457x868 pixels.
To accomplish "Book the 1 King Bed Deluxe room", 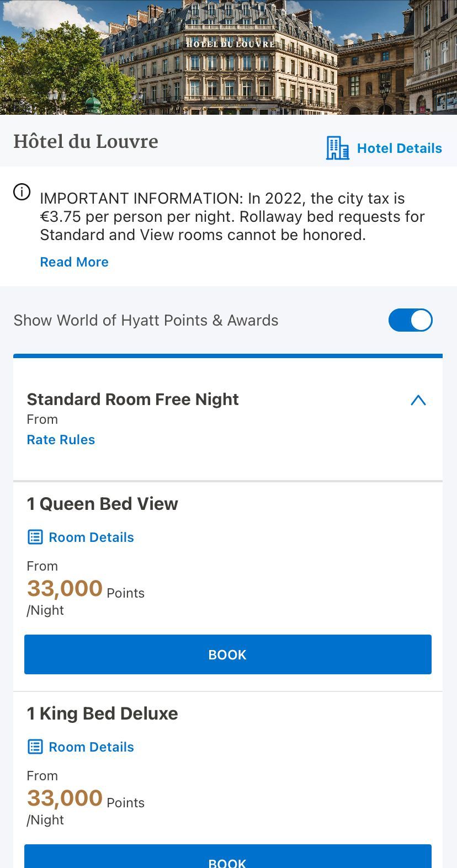I will coord(228,856).
